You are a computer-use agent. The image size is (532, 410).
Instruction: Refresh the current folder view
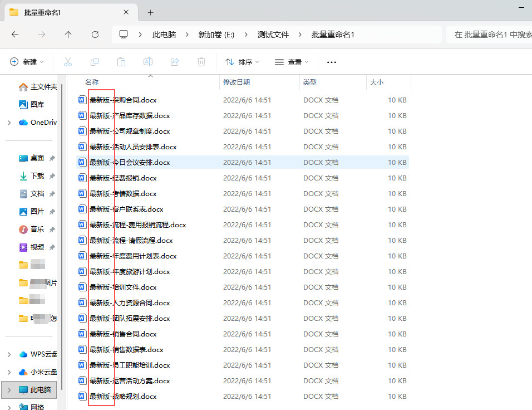tap(95, 35)
